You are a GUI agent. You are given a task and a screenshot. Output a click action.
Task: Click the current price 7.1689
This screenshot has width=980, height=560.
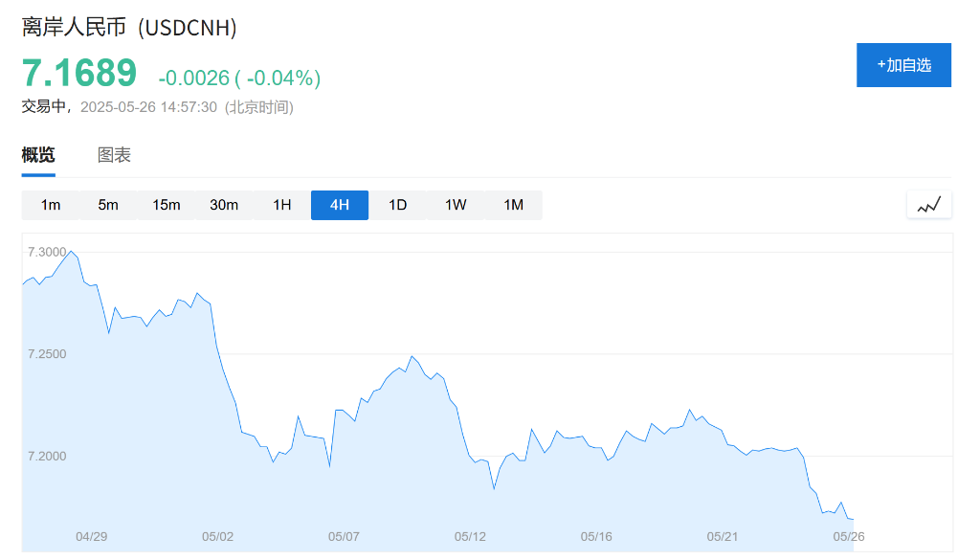[x=79, y=73]
